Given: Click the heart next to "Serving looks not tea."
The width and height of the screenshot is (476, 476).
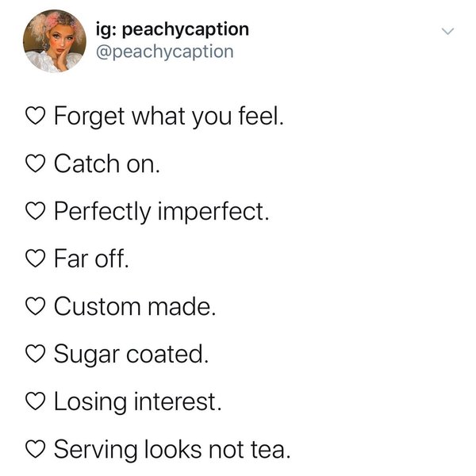Looking at the screenshot, I should pyautogui.click(x=36, y=450).
